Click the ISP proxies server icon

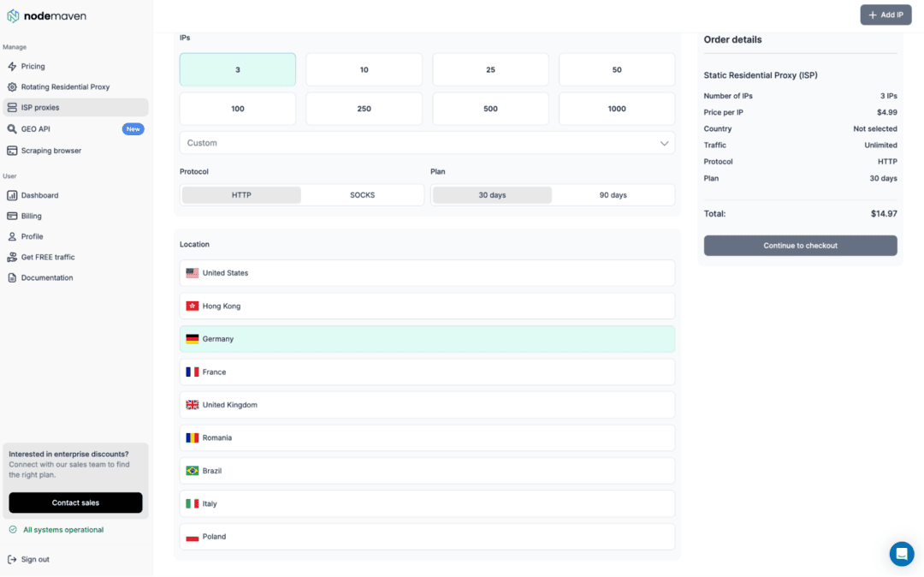(12, 108)
